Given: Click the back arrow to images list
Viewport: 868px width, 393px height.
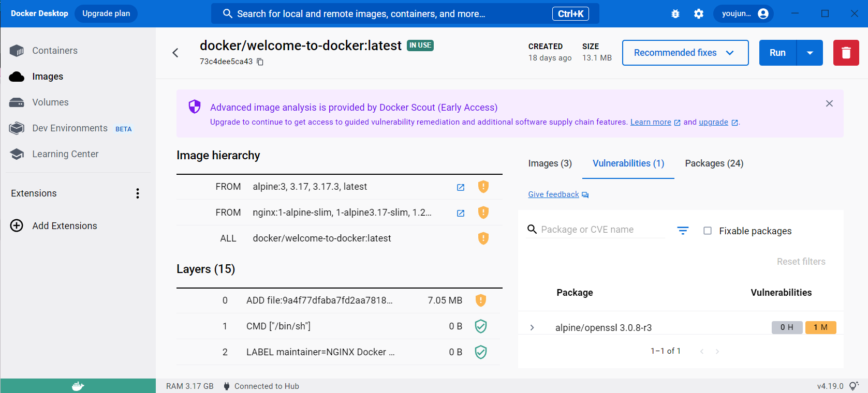Looking at the screenshot, I should (x=175, y=53).
